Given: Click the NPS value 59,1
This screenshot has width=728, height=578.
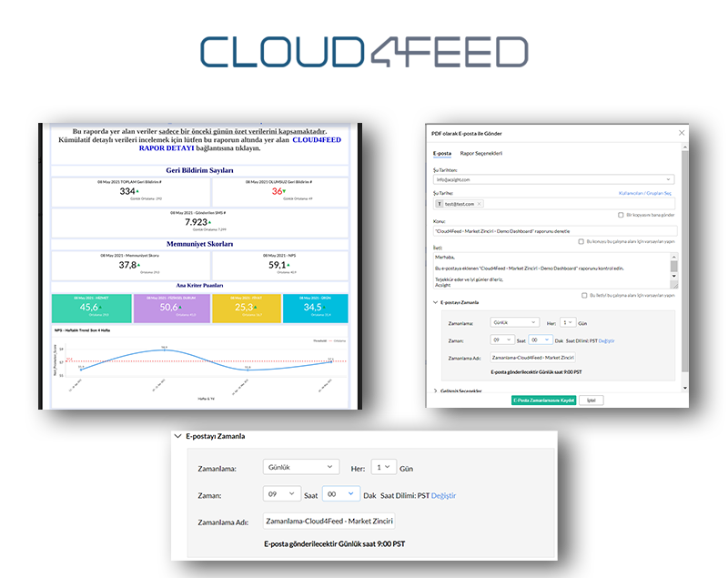Looking at the screenshot, I should 278,265.
